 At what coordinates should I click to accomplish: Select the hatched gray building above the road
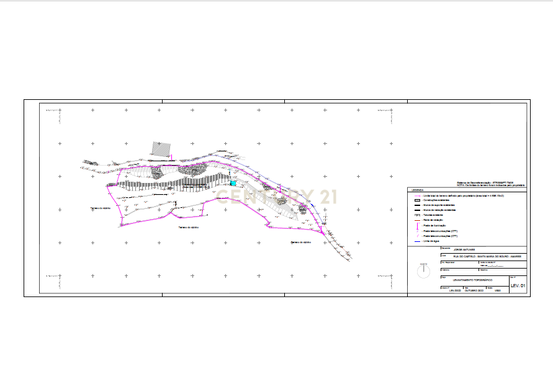[161, 149]
